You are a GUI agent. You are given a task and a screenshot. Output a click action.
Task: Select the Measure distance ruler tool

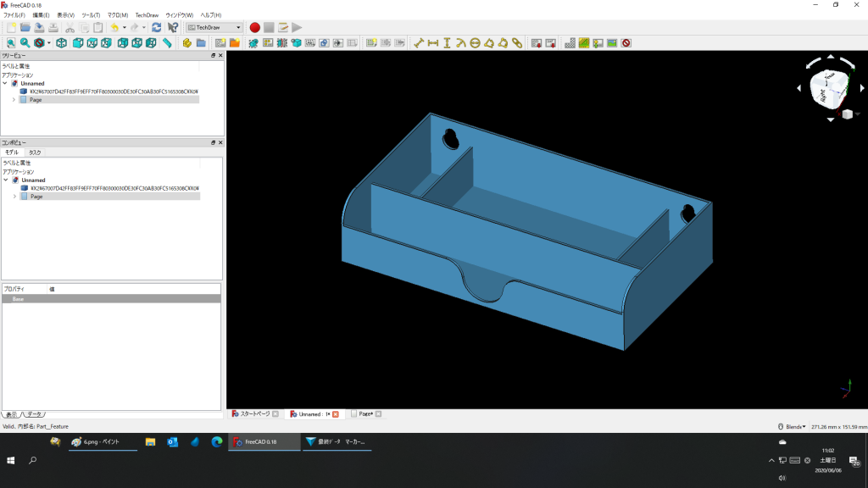pos(167,43)
